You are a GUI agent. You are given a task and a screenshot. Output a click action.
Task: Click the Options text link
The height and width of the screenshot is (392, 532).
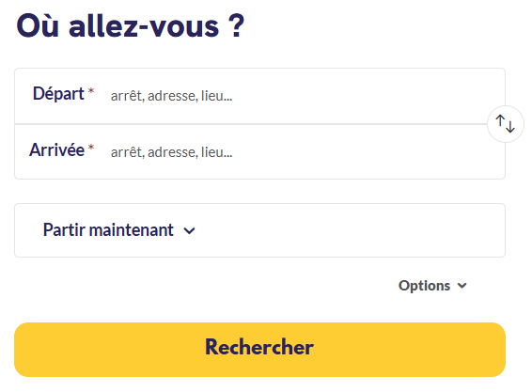tap(424, 286)
